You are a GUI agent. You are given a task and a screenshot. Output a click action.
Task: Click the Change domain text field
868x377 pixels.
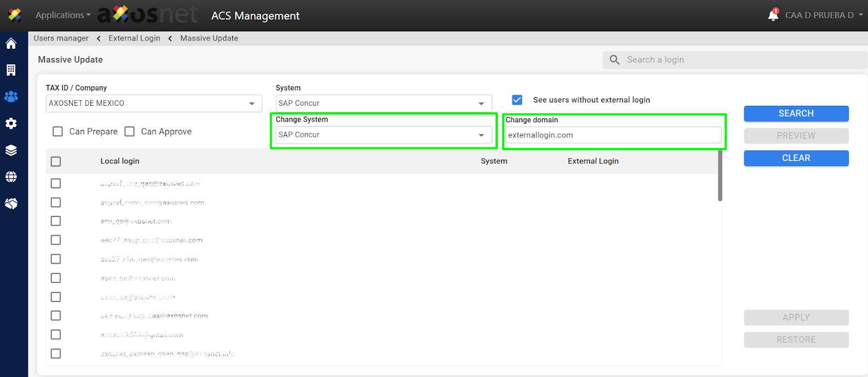[613, 135]
